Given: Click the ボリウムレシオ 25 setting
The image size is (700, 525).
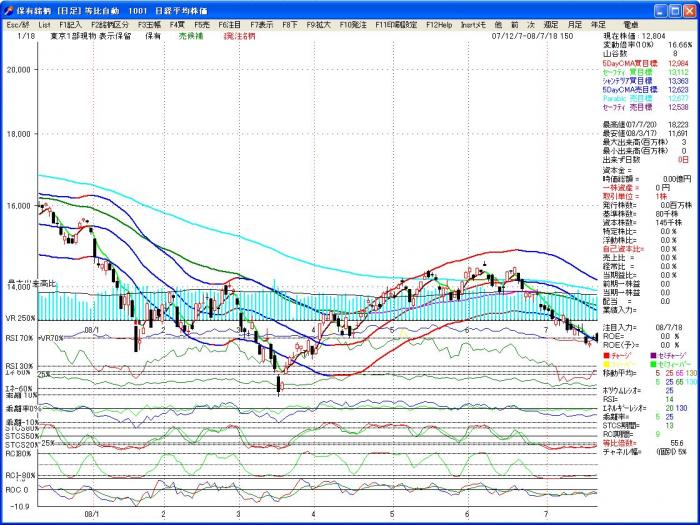Looking at the screenshot, I should point(639,391).
